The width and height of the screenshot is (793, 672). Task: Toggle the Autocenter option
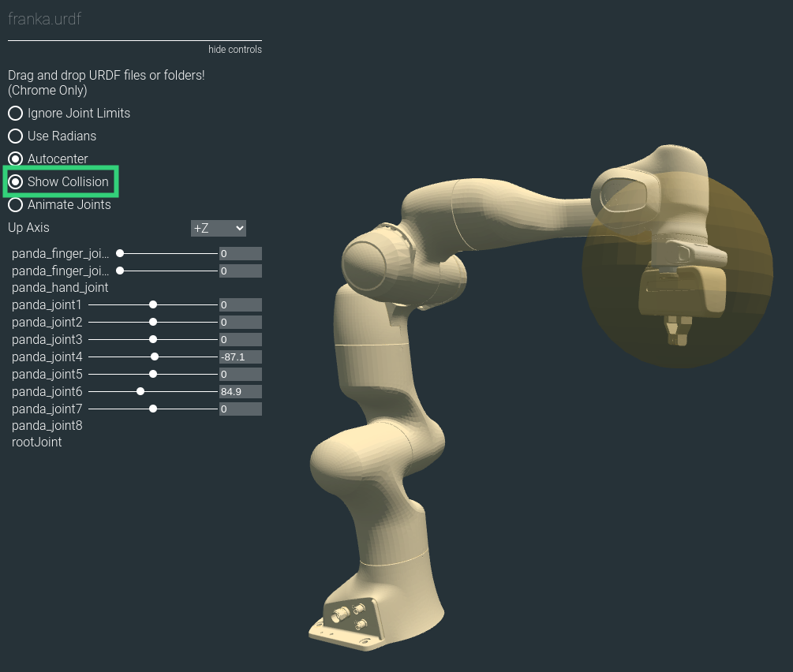pos(15,159)
